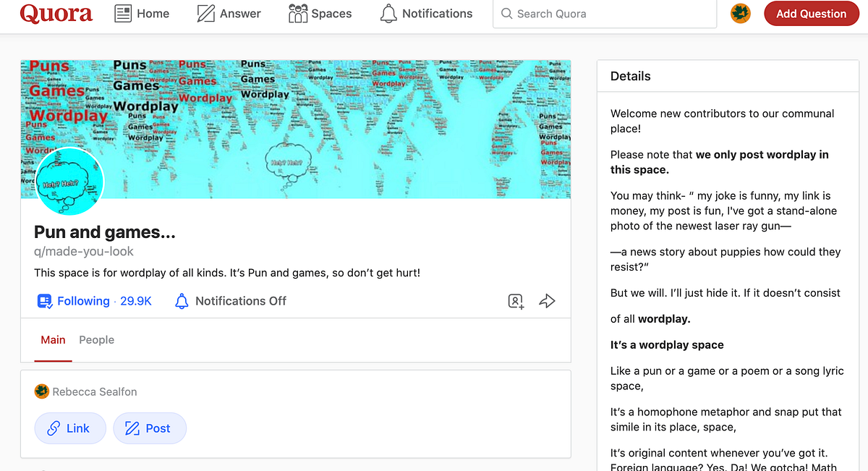Click the 29.9K followers count

(136, 301)
